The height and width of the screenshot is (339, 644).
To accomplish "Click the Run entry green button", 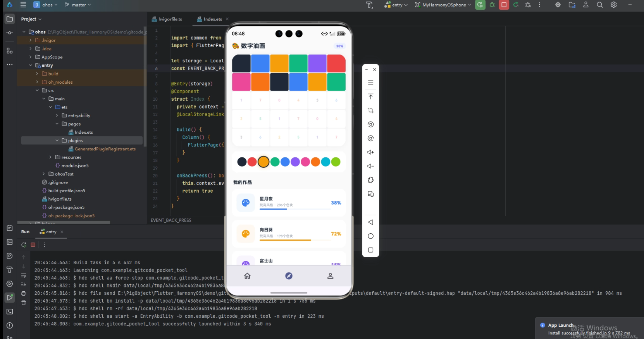I will coord(480,5).
